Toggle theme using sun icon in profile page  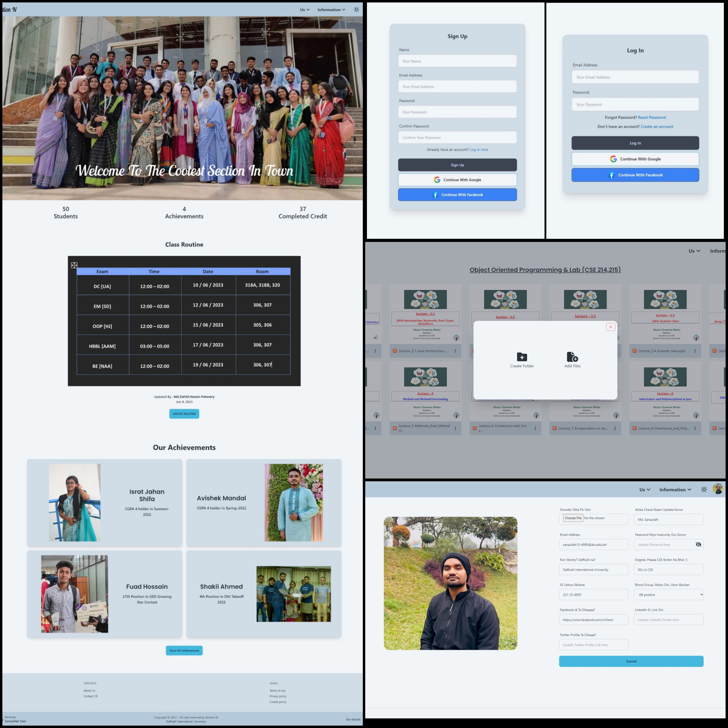pyautogui.click(x=703, y=489)
